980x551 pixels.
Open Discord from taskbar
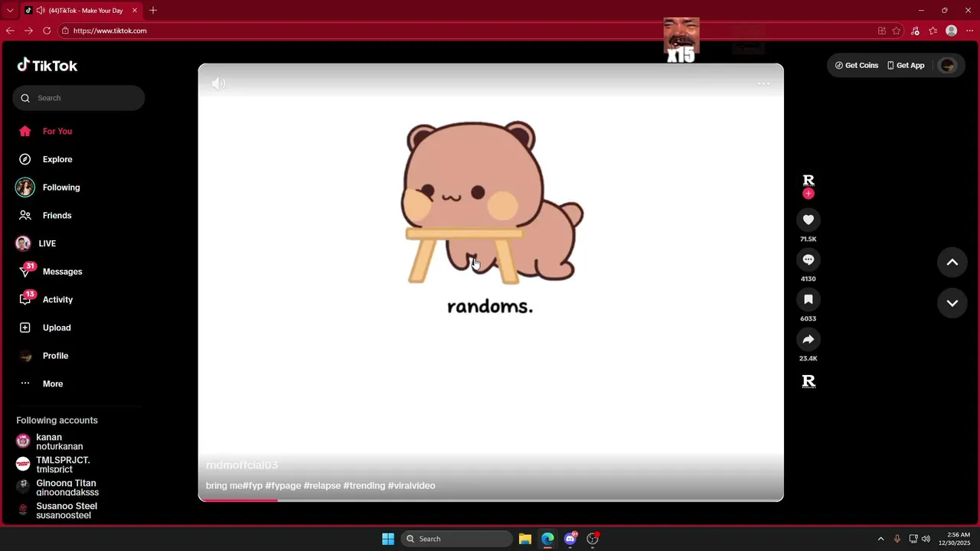pyautogui.click(x=570, y=539)
